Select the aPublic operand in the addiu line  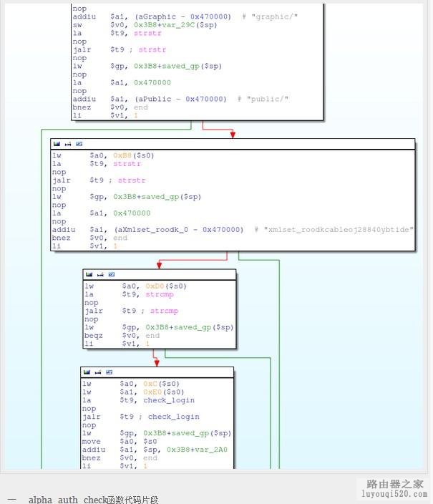[x=155, y=99]
